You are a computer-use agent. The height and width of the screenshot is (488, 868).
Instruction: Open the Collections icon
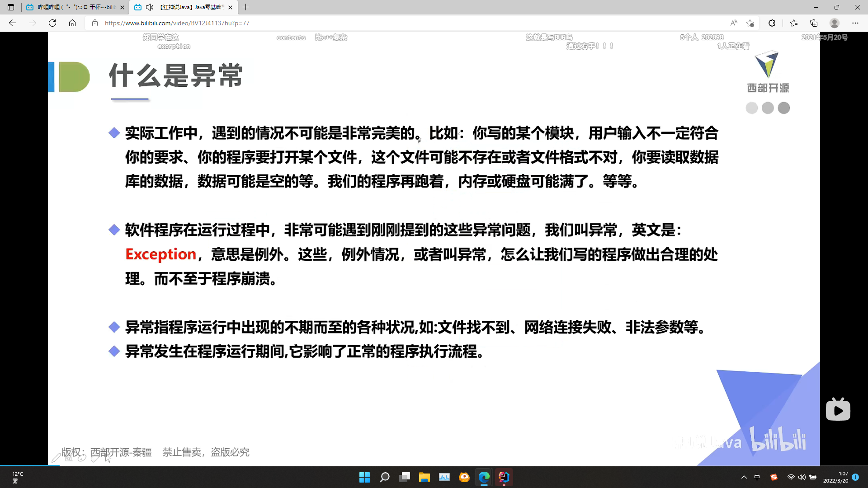814,23
